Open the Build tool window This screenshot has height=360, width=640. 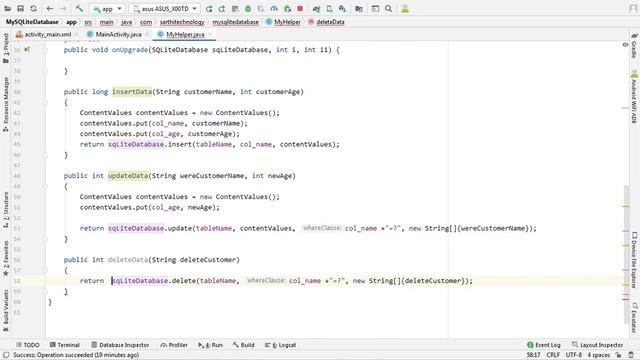tap(244, 345)
